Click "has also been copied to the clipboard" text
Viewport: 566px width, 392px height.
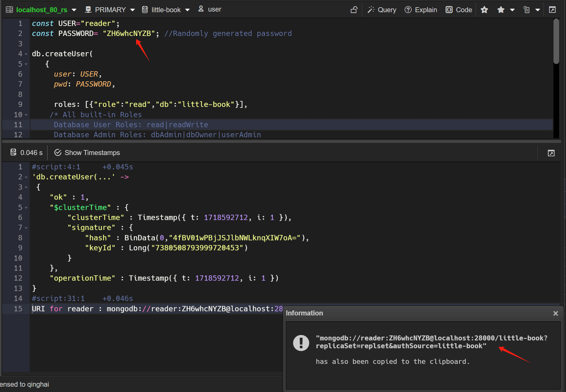coord(392,362)
